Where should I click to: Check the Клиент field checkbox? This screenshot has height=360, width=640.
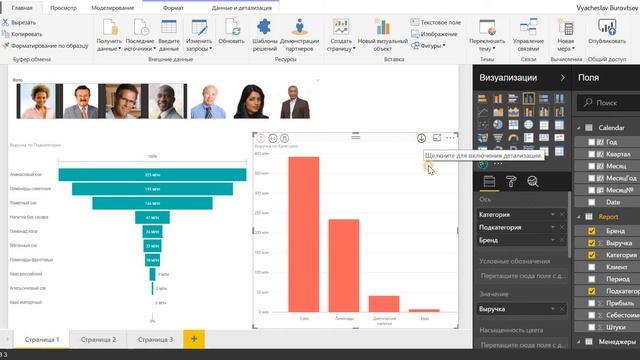pyautogui.click(x=591, y=267)
